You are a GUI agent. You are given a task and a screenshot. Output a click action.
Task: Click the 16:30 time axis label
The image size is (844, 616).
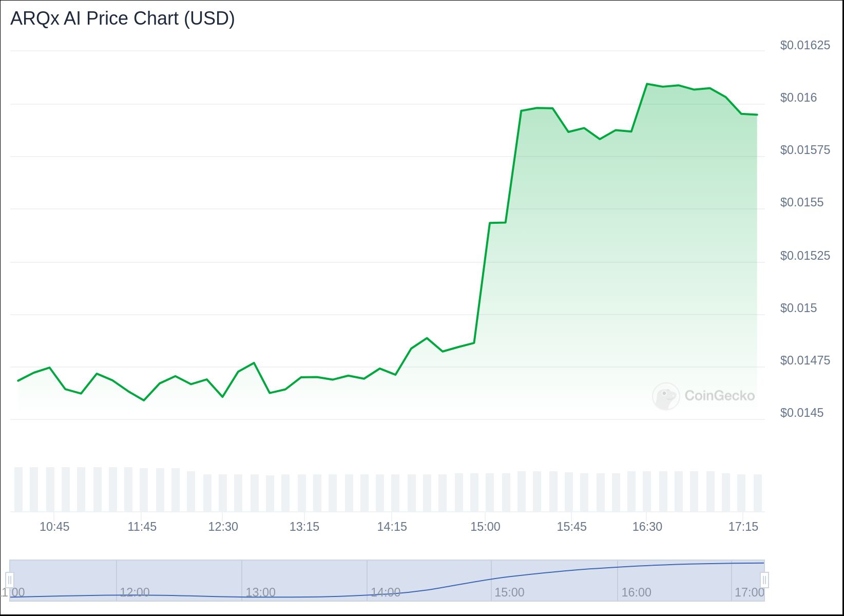coord(647,527)
